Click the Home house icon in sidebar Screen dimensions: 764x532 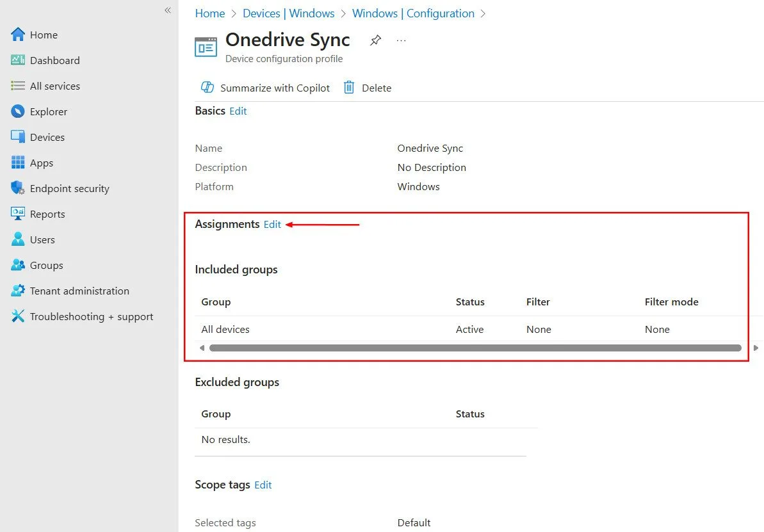[x=18, y=35]
